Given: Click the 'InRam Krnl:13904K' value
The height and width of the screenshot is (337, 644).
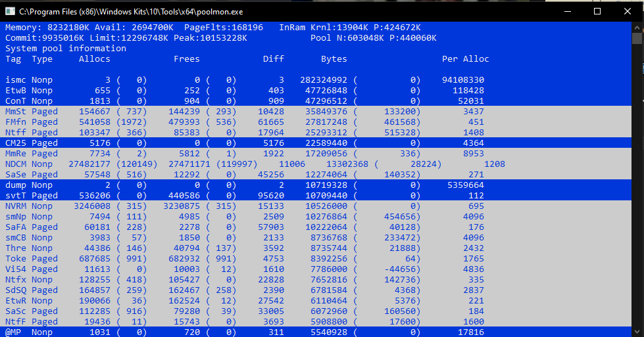Looking at the screenshot, I should coord(324,28).
